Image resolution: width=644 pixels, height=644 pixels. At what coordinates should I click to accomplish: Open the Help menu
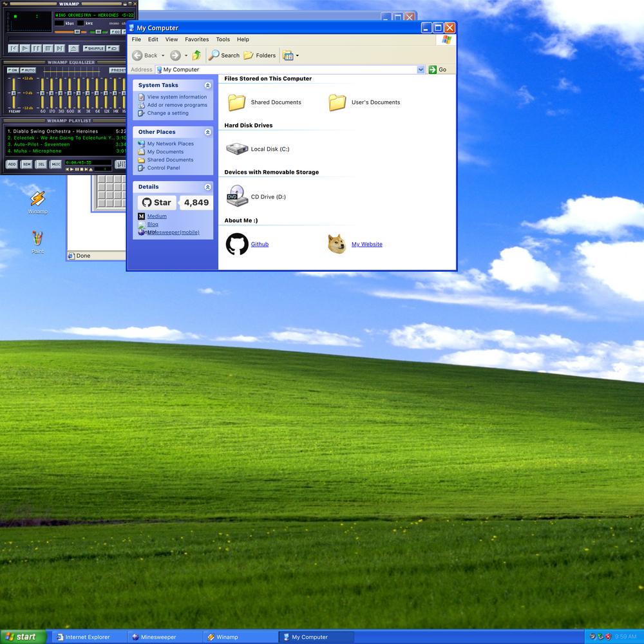point(243,39)
